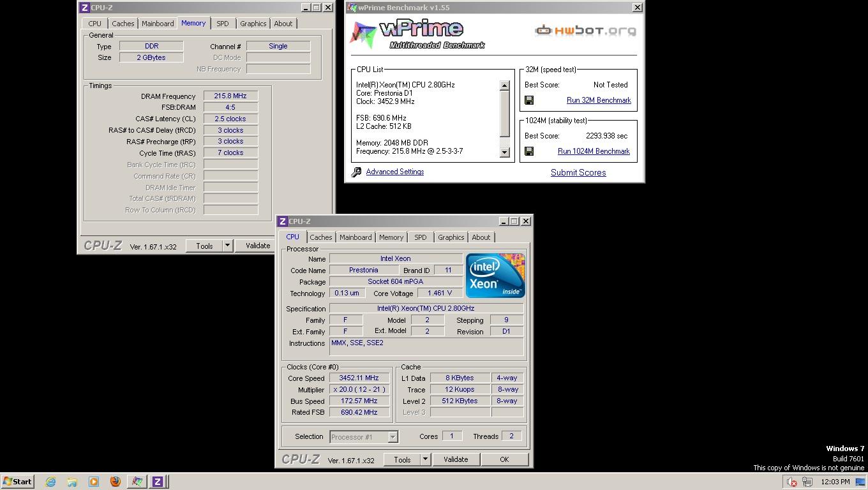
Task: Switch to the Memory tab in the CPU-Z CPU window
Action: point(391,237)
